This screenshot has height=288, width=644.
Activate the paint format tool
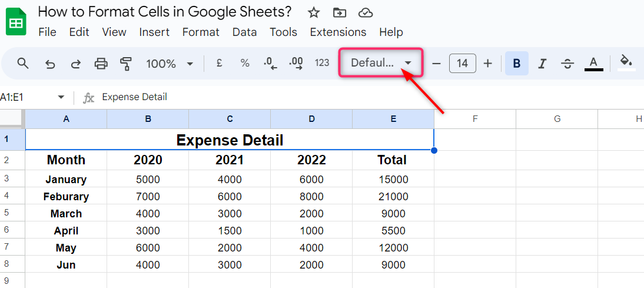[x=126, y=64]
